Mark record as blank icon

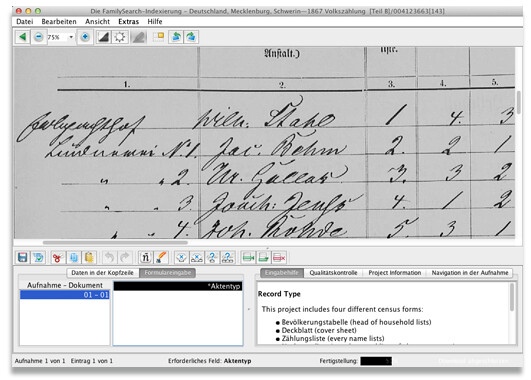(197, 258)
